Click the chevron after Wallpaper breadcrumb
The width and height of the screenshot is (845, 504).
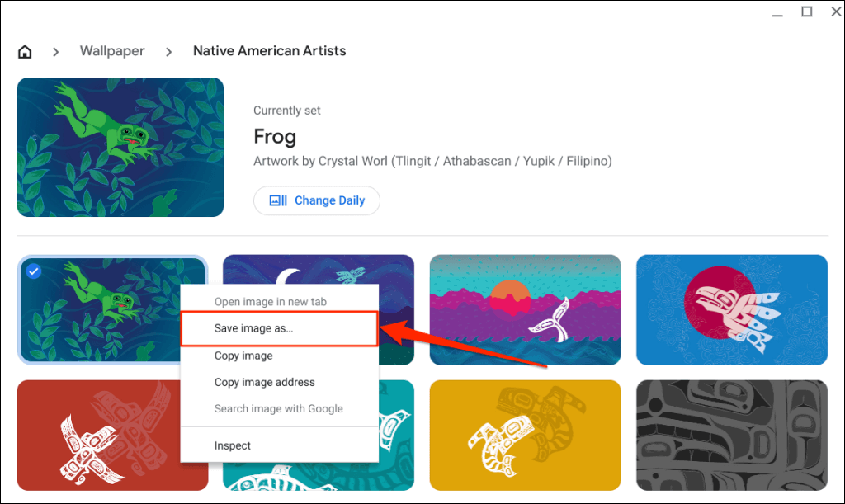169,52
